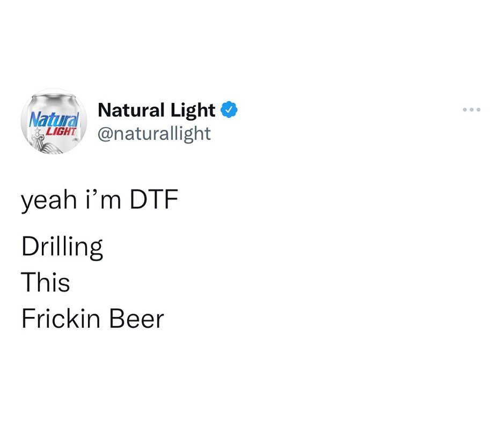
Task: Click the word "Natural" in display name
Action: (131, 110)
